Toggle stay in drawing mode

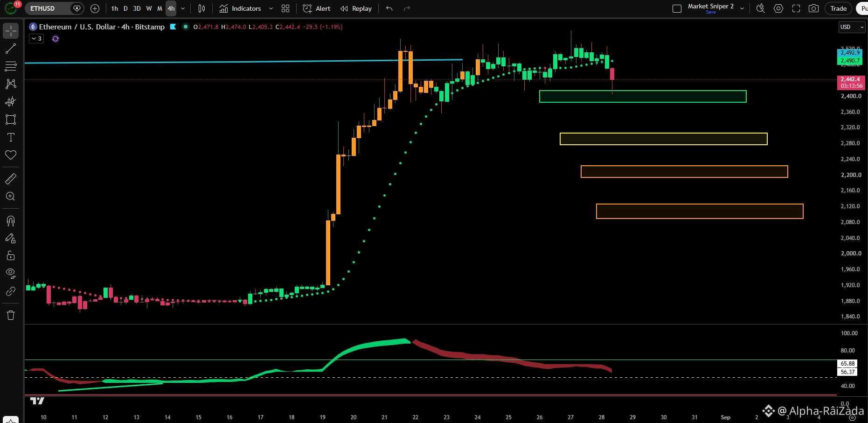(x=11, y=238)
